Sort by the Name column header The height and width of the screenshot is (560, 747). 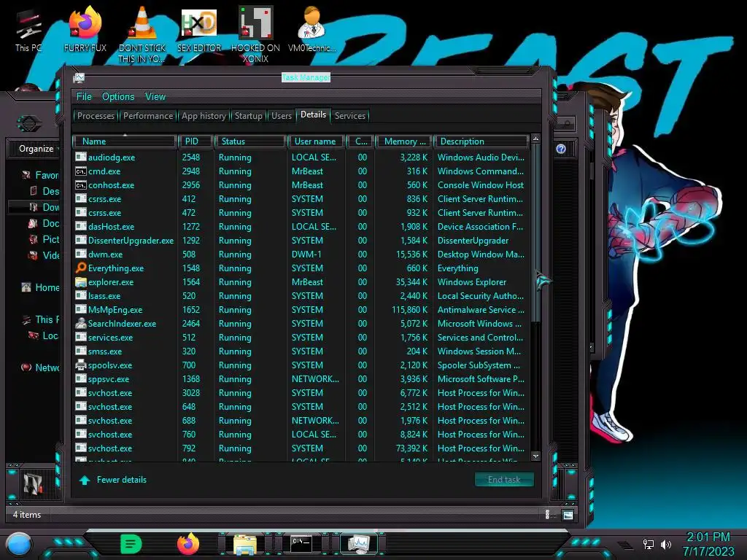click(125, 141)
